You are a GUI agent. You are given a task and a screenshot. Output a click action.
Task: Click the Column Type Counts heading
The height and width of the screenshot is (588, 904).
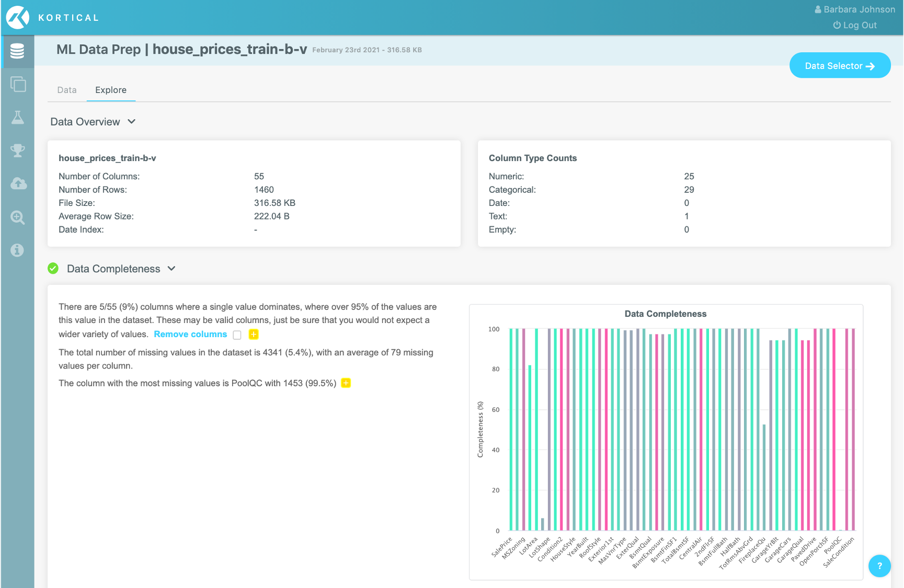pyautogui.click(x=533, y=158)
